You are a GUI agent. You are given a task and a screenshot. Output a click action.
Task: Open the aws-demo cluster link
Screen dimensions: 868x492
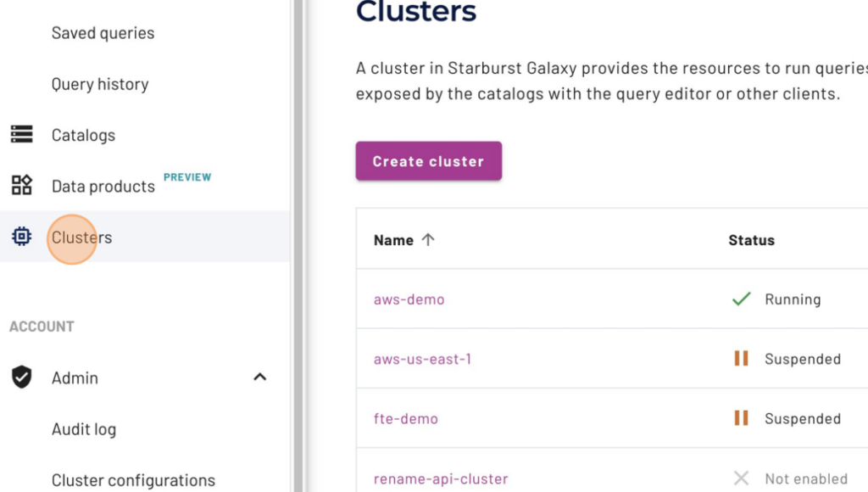(x=409, y=299)
